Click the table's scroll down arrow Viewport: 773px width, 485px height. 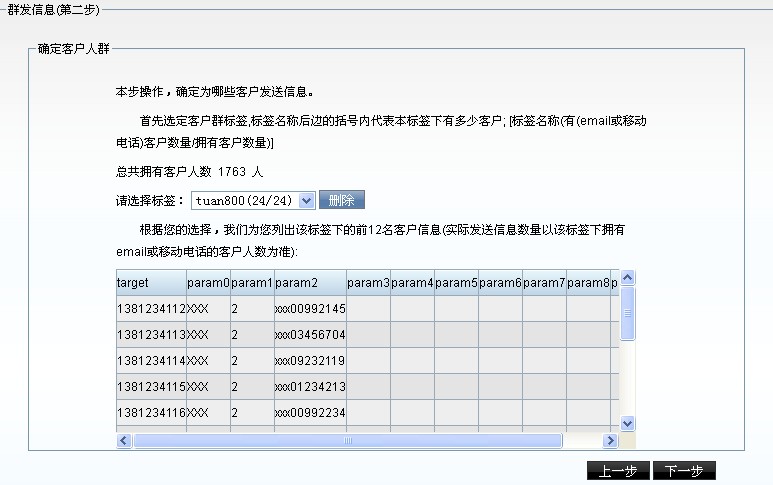628,423
